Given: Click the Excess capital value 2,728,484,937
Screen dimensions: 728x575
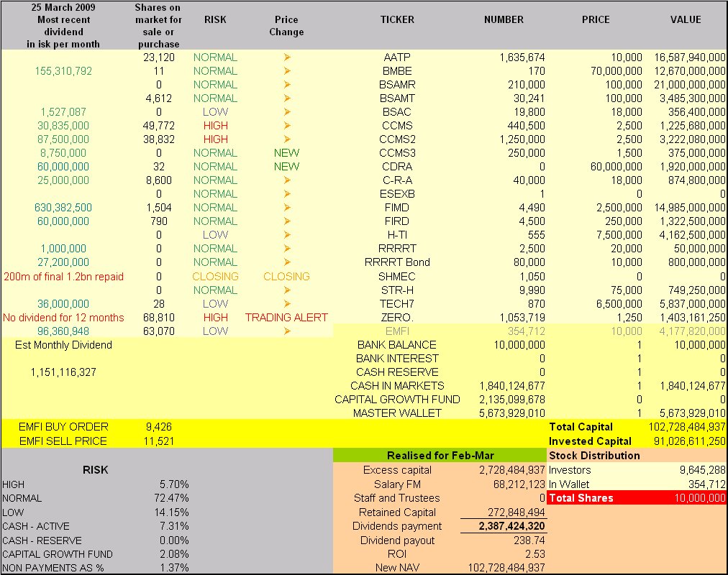Looking at the screenshot, I should 511,470.
